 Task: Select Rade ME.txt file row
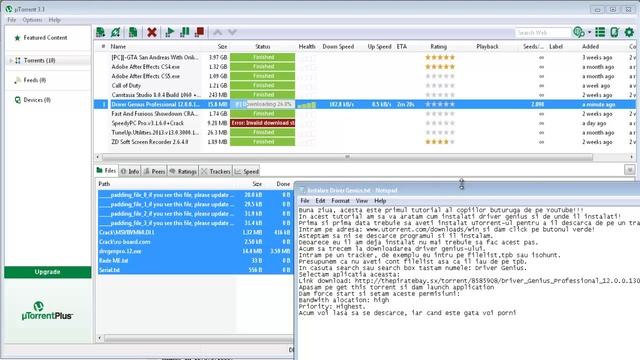(195, 261)
